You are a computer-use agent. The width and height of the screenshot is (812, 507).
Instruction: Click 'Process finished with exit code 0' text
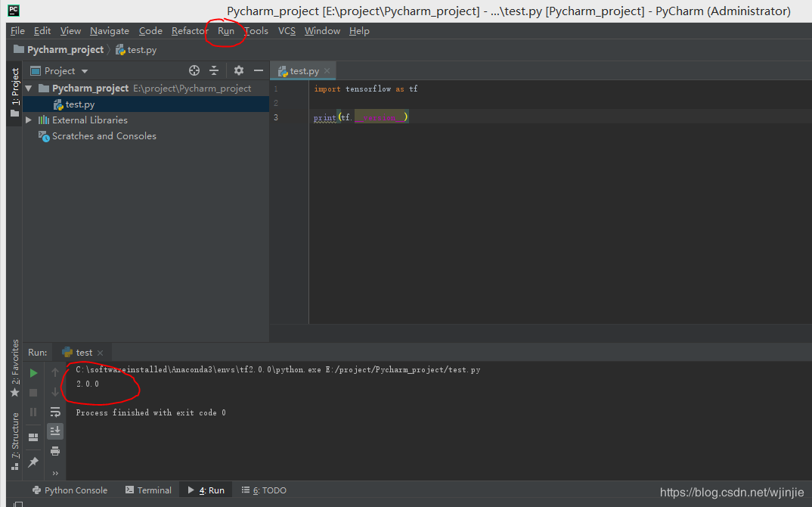click(150, 412)
